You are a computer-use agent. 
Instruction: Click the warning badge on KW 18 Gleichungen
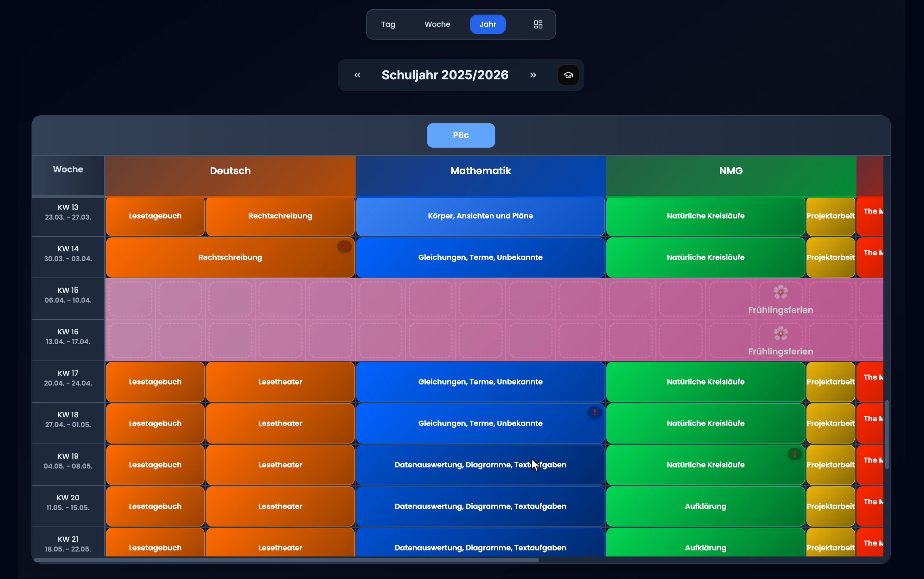click(x=594, y=412)
